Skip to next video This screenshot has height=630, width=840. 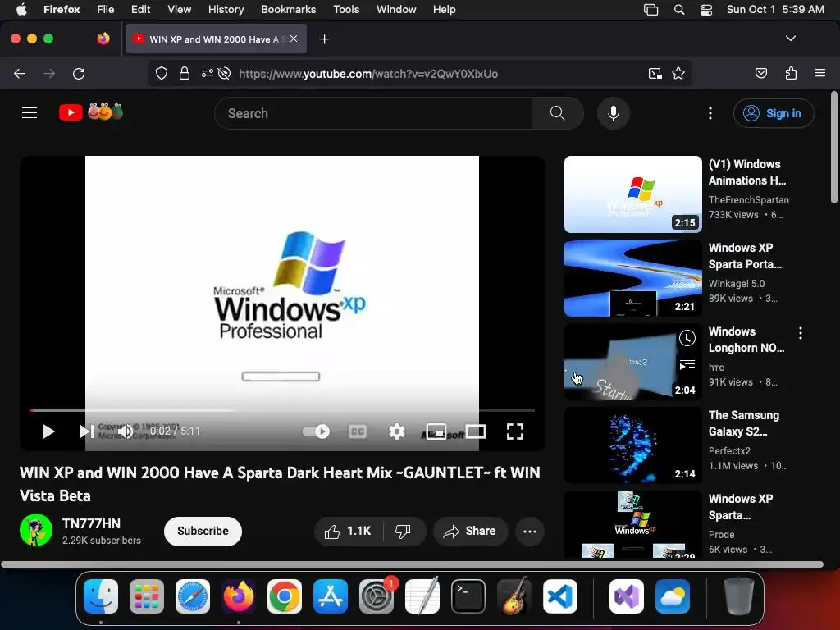click(x=86, y=431)
